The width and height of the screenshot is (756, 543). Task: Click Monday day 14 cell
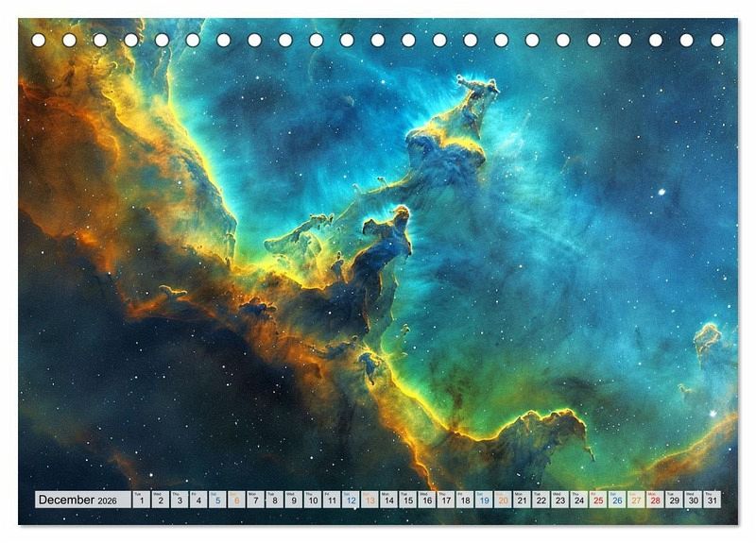coord(388,500)
